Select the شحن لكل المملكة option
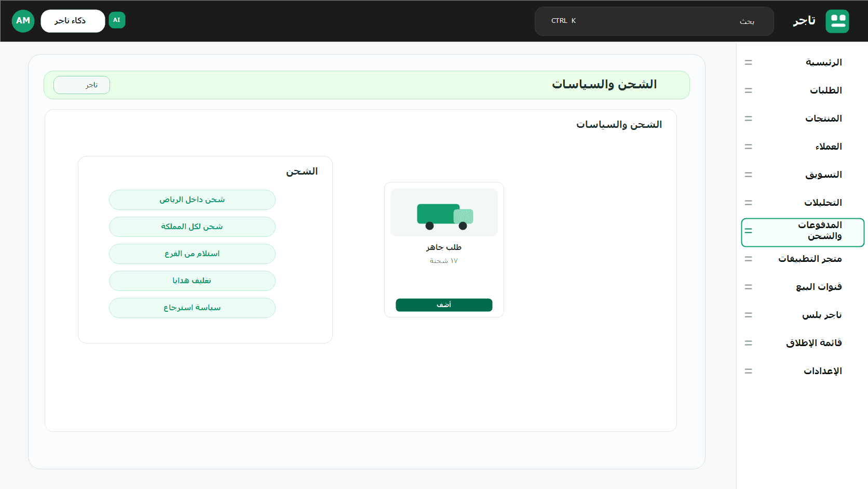Screen dimensions: 868x489 click(x=192, y=227)
